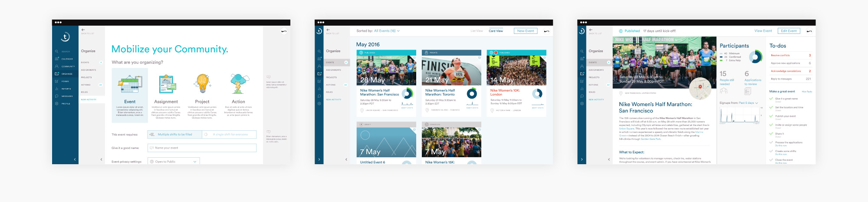Collapse the Organize panel in middle window
Viewport: 868px width, 202px height.
346,159
